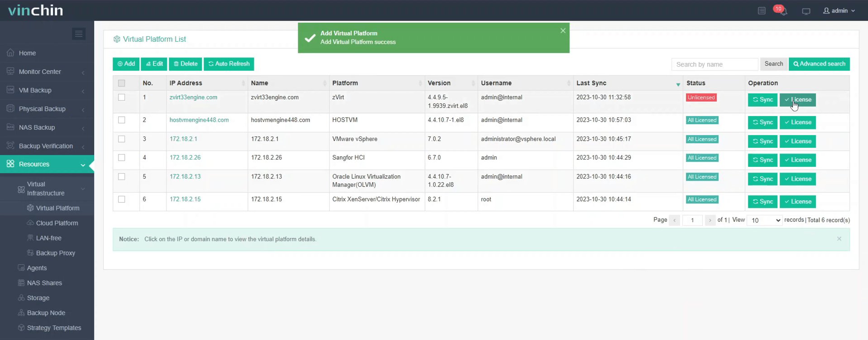The image size is (868, 340).
Task: Click the Cloud Platform icon
Action: click(x=30, y=223)
